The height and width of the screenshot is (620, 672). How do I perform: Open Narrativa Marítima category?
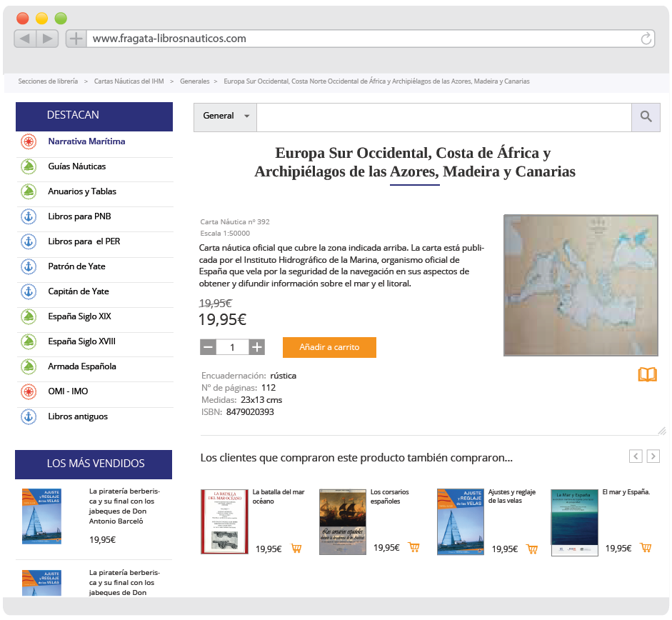86,141
